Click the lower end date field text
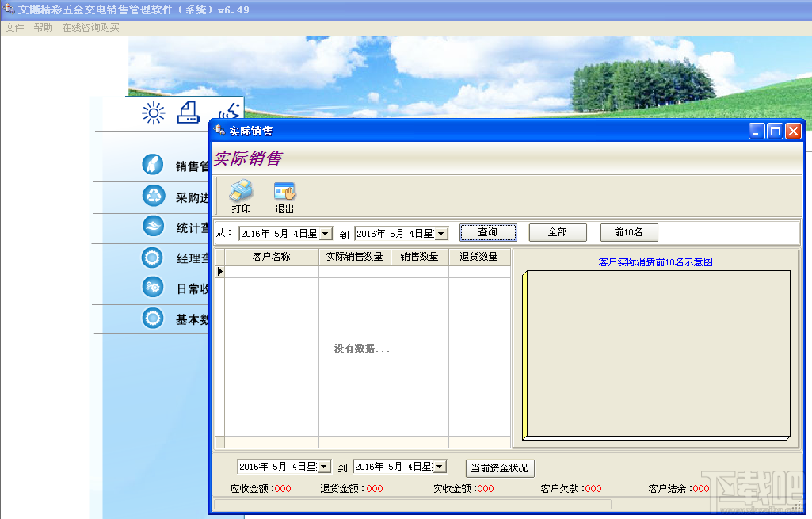Viewport: 812px width, 519px height. 393,467
